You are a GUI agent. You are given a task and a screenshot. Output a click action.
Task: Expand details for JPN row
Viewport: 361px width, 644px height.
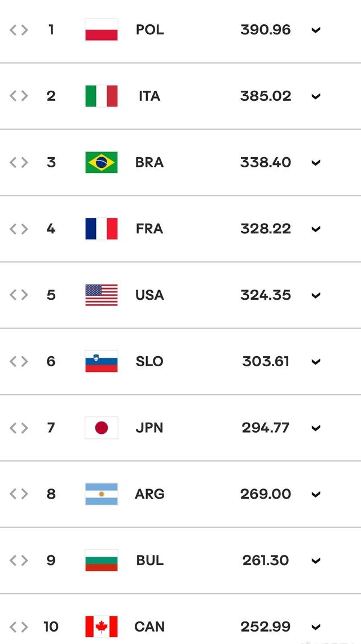point(316,428)
